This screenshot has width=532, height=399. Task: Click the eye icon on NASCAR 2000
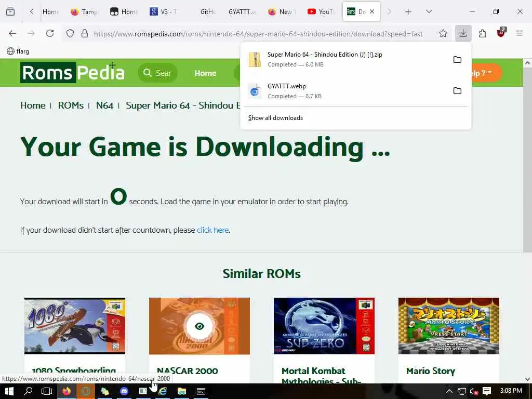[x=199, y=326]
